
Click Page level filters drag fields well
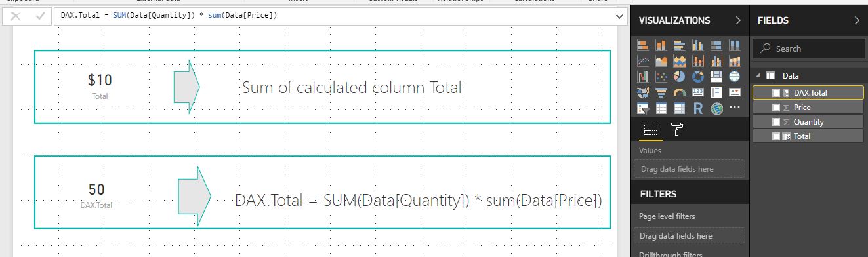689,236
